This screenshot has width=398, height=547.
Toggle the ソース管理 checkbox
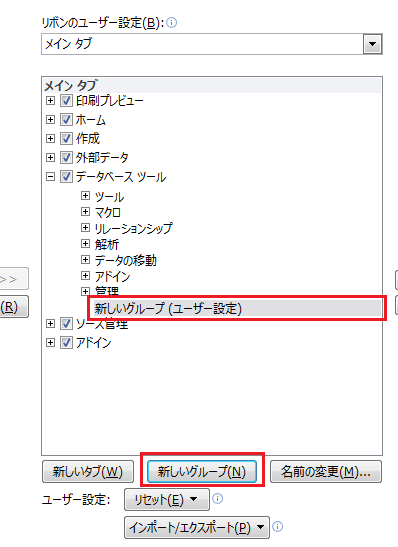tap(66, 323)
